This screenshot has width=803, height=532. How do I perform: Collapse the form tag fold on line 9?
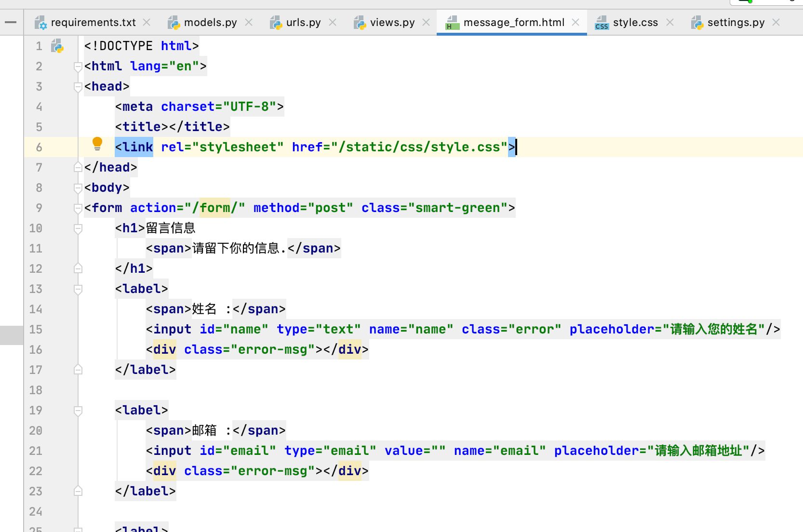tap(78, 208)
